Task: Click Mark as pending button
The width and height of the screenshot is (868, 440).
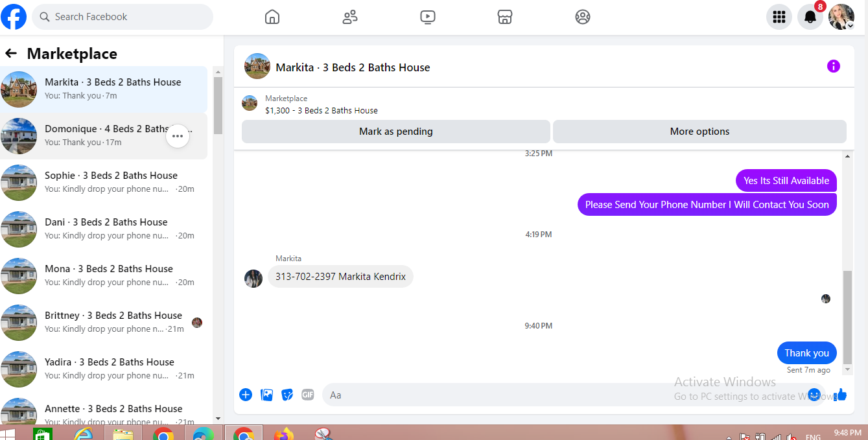Action: click(x=396, y=132)
